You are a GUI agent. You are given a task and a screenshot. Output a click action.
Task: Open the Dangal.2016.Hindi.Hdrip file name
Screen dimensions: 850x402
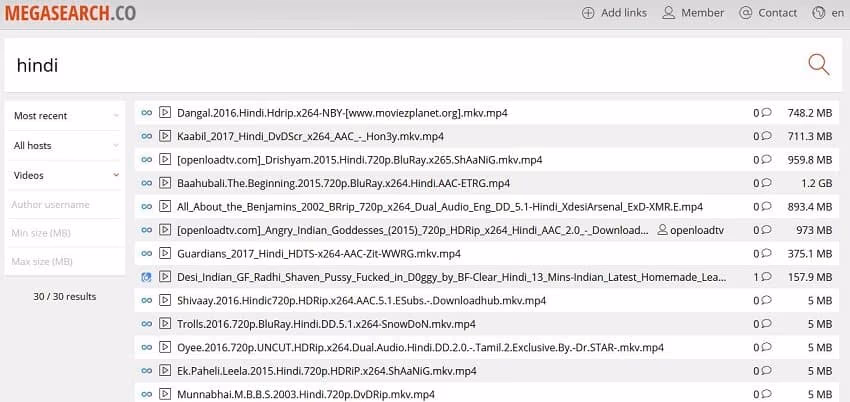pyautogui.click(x=342, y=113)
